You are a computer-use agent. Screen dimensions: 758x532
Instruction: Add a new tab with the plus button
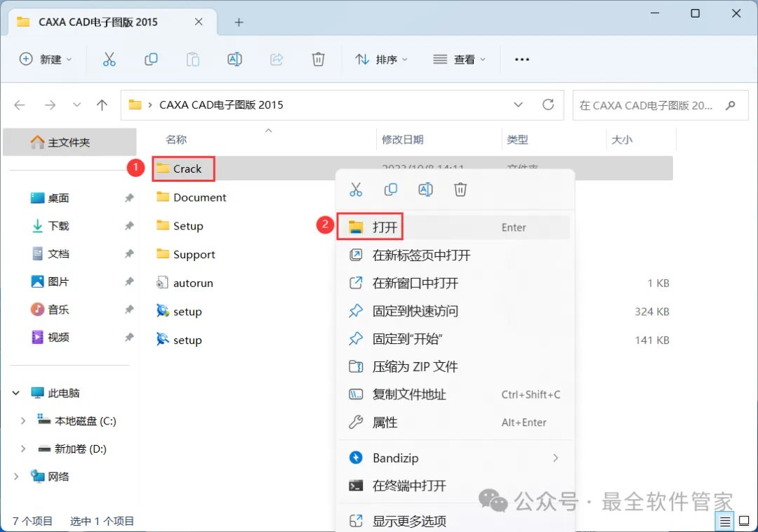(239, 22)
